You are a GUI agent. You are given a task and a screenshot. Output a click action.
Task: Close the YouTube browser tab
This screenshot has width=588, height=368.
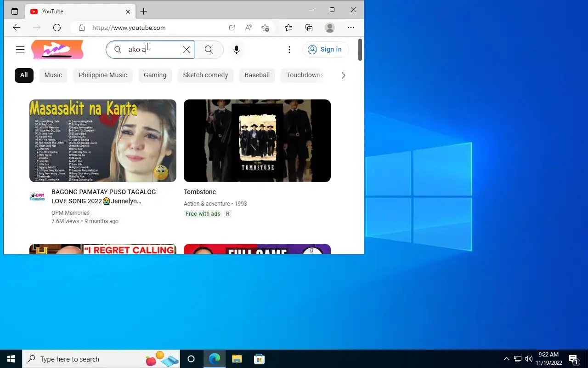coord(128,11)
